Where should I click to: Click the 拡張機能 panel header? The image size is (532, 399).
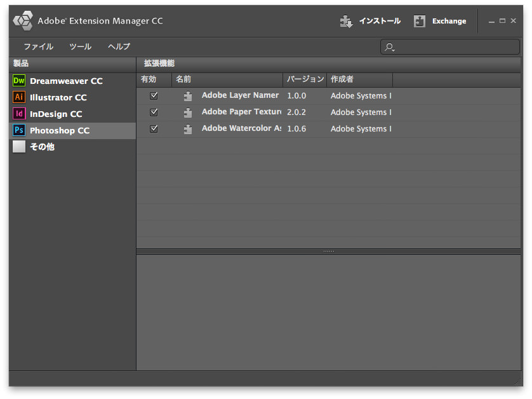point(328,64)
